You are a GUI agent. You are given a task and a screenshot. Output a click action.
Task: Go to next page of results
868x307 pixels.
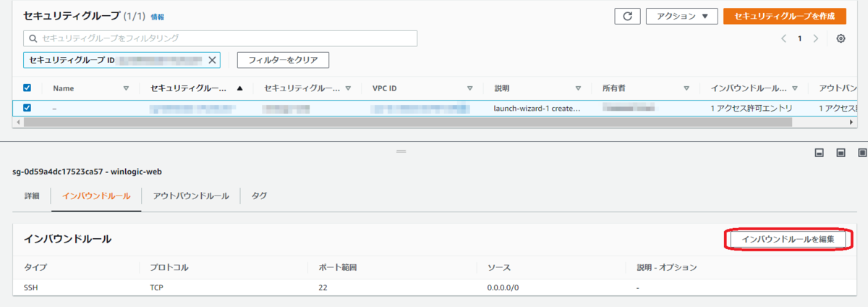pyautogui.click(x=816, y=38)
